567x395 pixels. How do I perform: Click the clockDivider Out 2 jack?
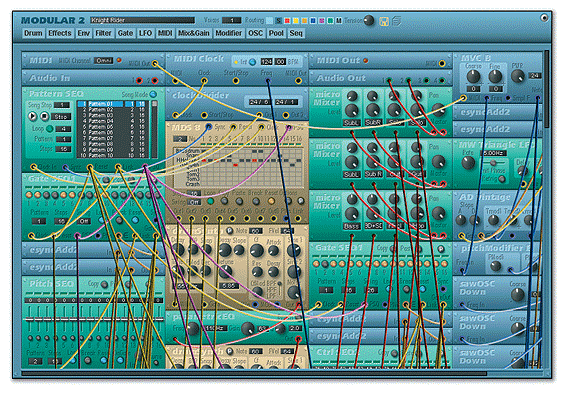pos(286,115)
